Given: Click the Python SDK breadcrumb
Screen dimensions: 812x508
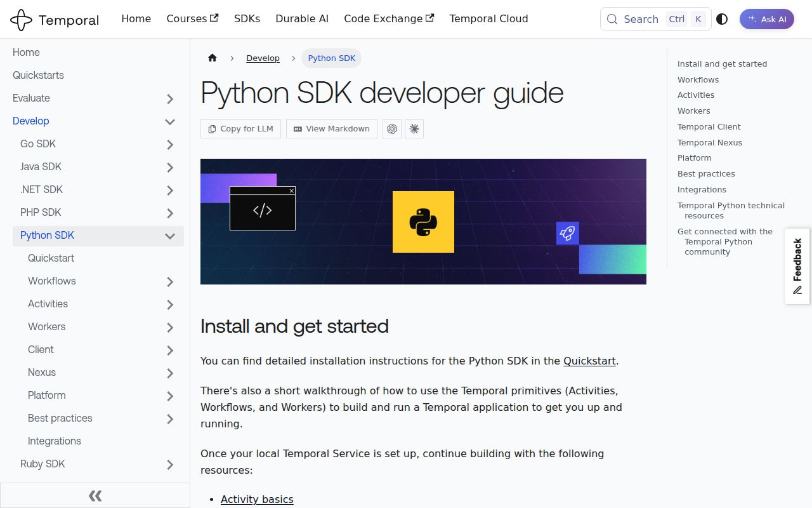Looking at the screenshot, I should pyautogui.click(x=332, y=58).
